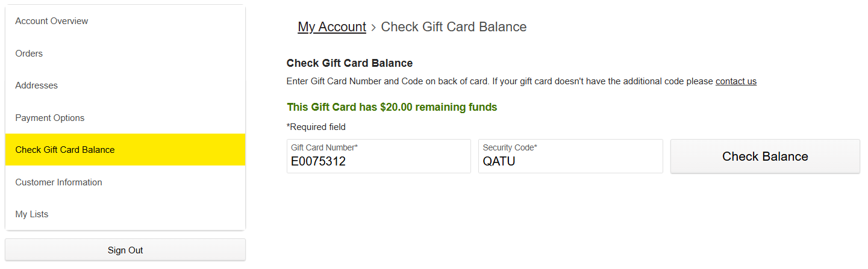Click the Check Balance button
This screenshot has width=868, height=269.
tap(765, 156)
